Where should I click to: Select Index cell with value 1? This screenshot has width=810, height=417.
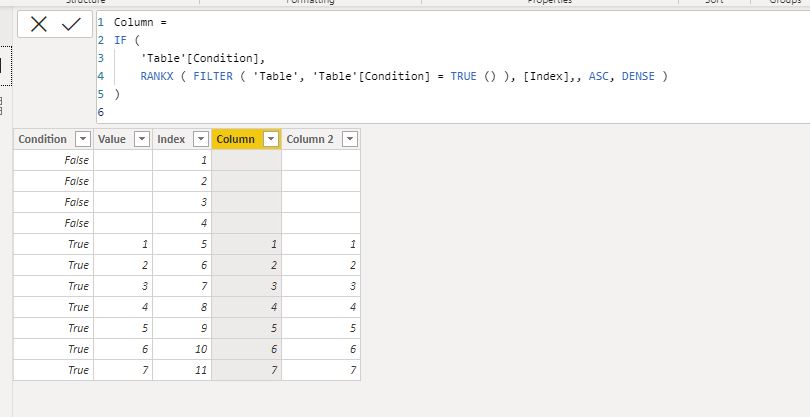(x=182, y=160)
